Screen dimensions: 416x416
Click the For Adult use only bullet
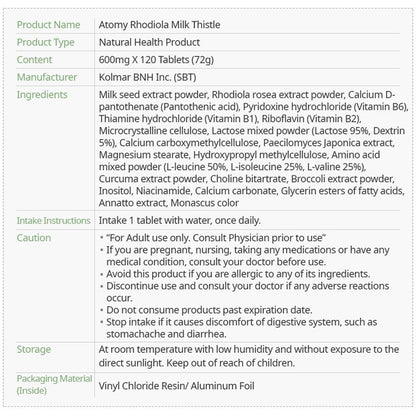point(216,238)
